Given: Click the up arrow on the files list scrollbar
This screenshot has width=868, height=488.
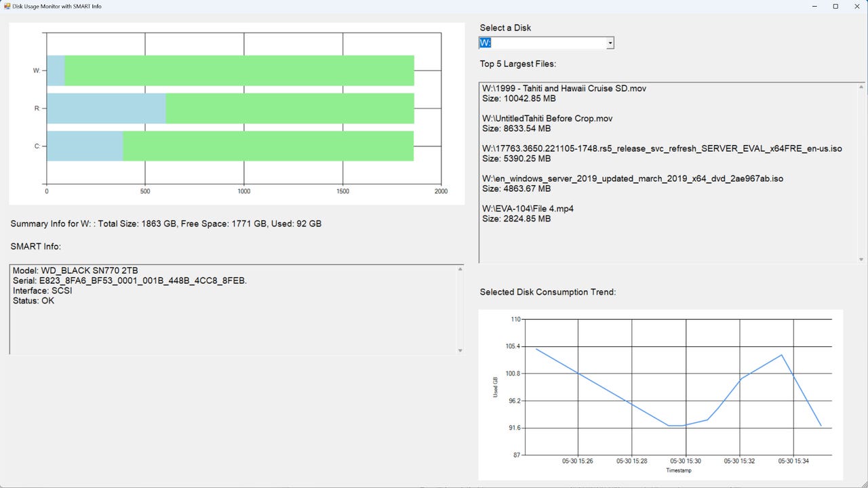Looking at the screenshot, I should point(860,85).
